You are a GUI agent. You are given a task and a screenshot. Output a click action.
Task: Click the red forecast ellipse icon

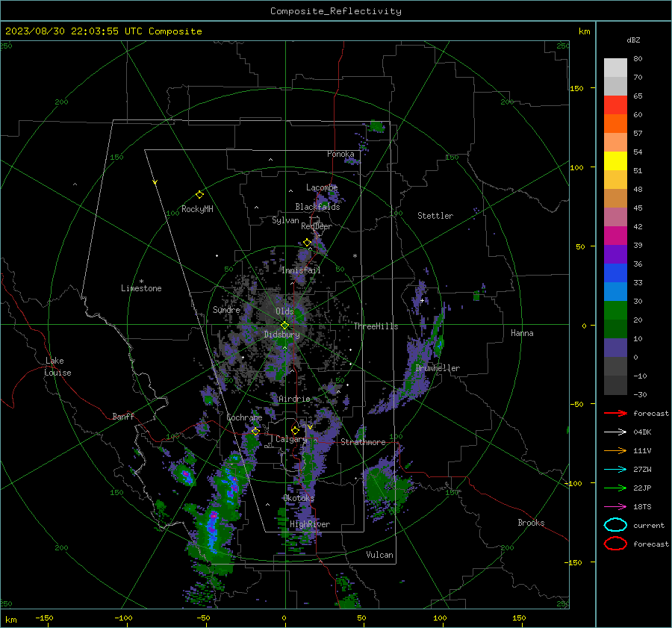615,544
